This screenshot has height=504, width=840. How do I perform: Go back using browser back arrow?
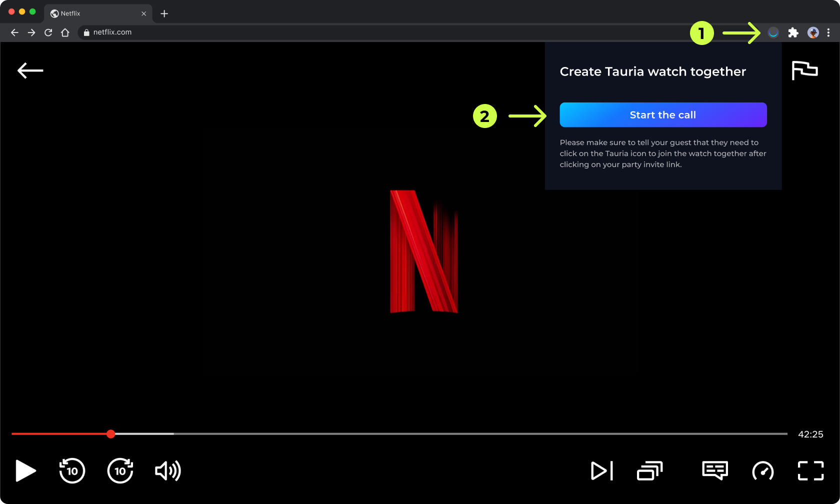(x=14, y=32)
